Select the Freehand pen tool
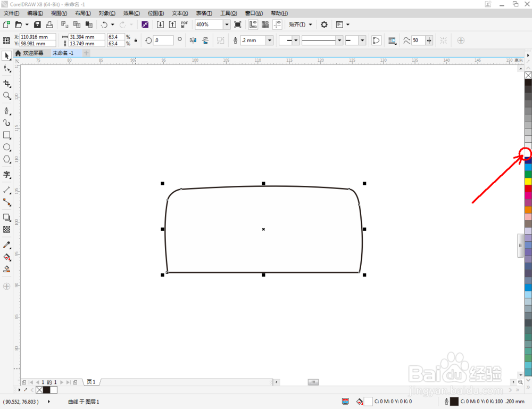 click(x=7, y=111)
